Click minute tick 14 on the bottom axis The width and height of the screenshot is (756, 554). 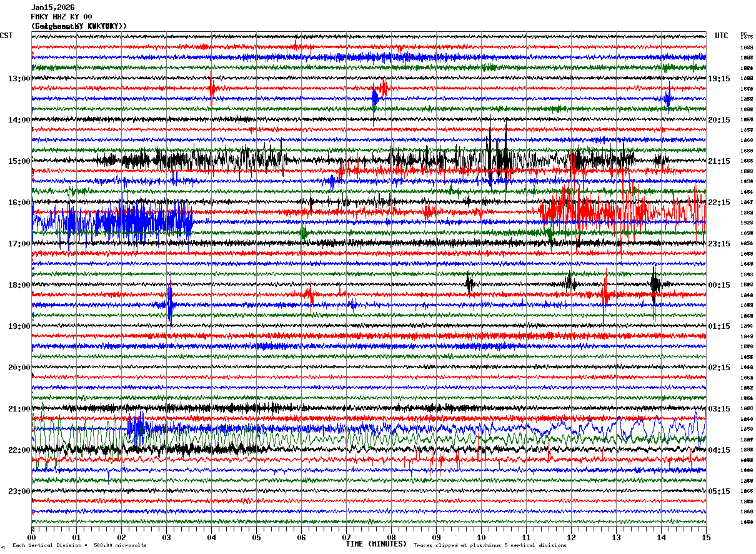pyautogui.click(x=661, y=537)
